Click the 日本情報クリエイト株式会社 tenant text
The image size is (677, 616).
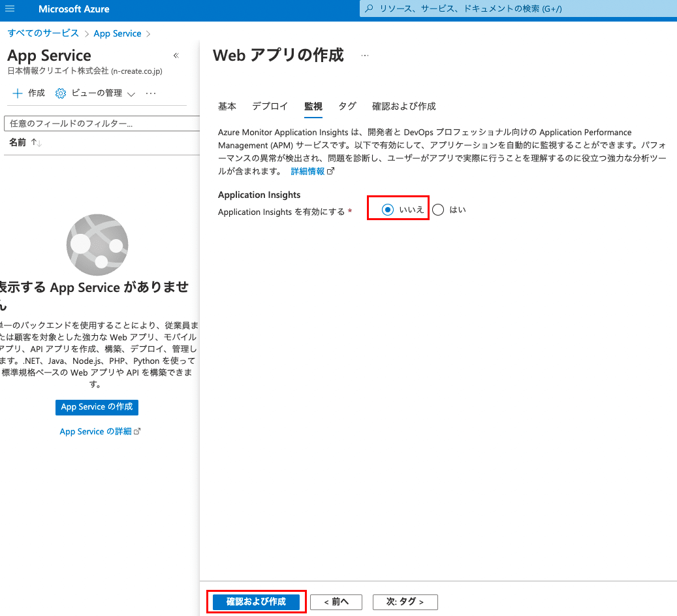85,71
